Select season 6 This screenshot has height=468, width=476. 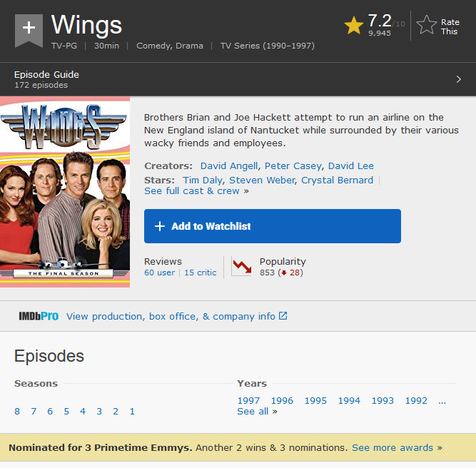[50, 412]
